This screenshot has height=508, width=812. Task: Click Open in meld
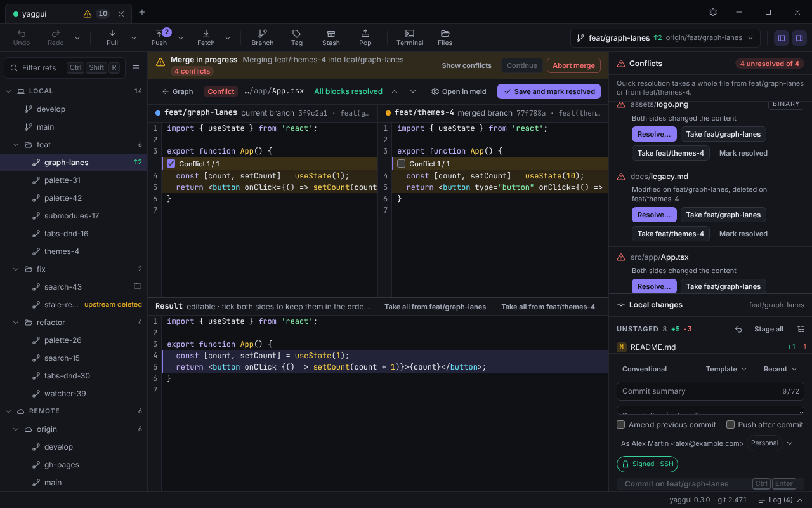[459, 91]
